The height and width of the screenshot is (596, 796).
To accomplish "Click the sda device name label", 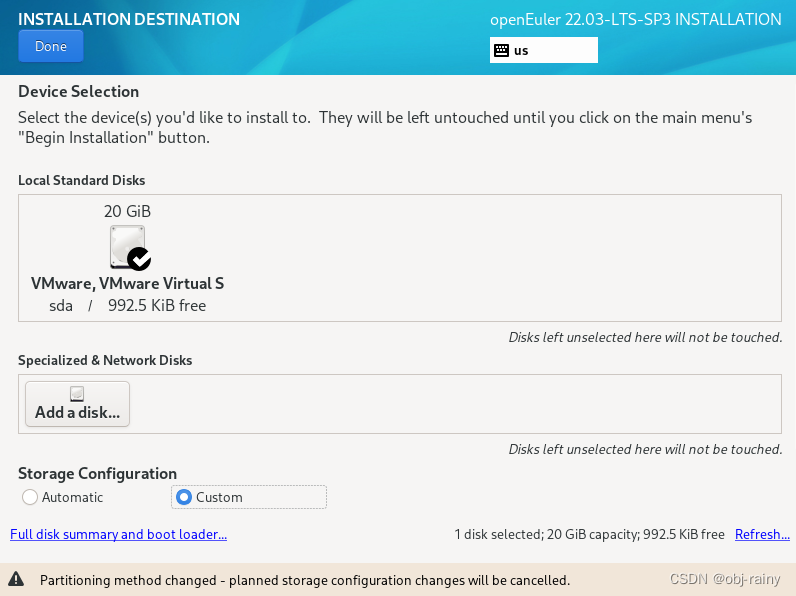I will click(x=61, y=306).
